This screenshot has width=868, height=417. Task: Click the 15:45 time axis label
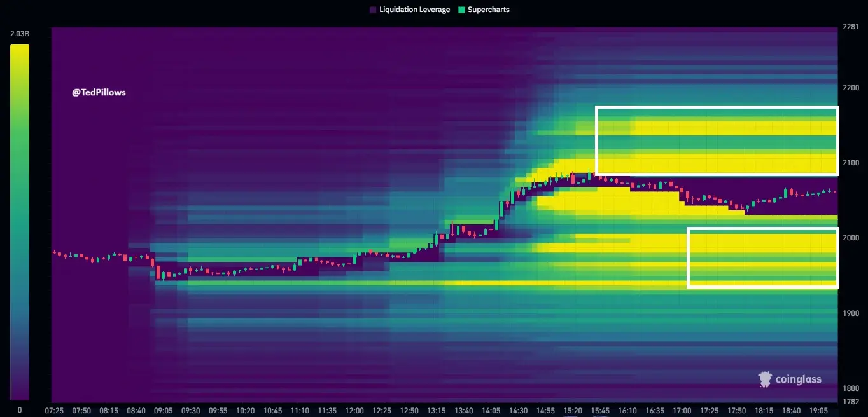(600, 411)
